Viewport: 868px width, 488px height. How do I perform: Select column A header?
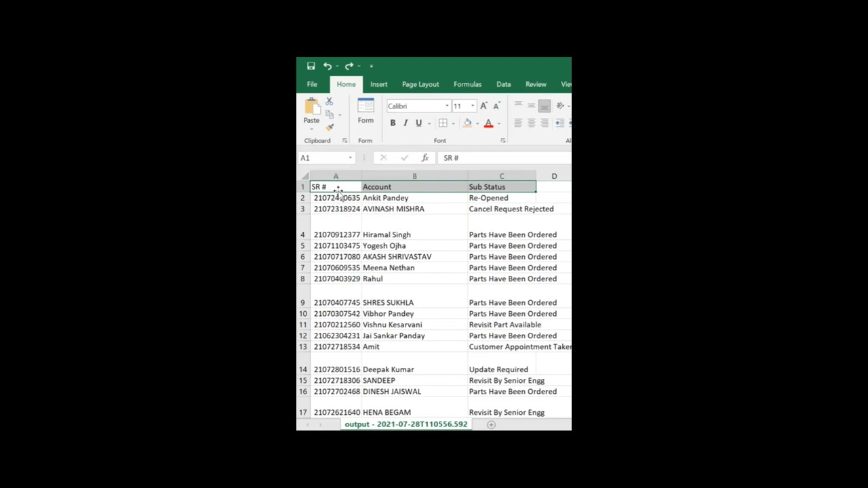point(336,176)
